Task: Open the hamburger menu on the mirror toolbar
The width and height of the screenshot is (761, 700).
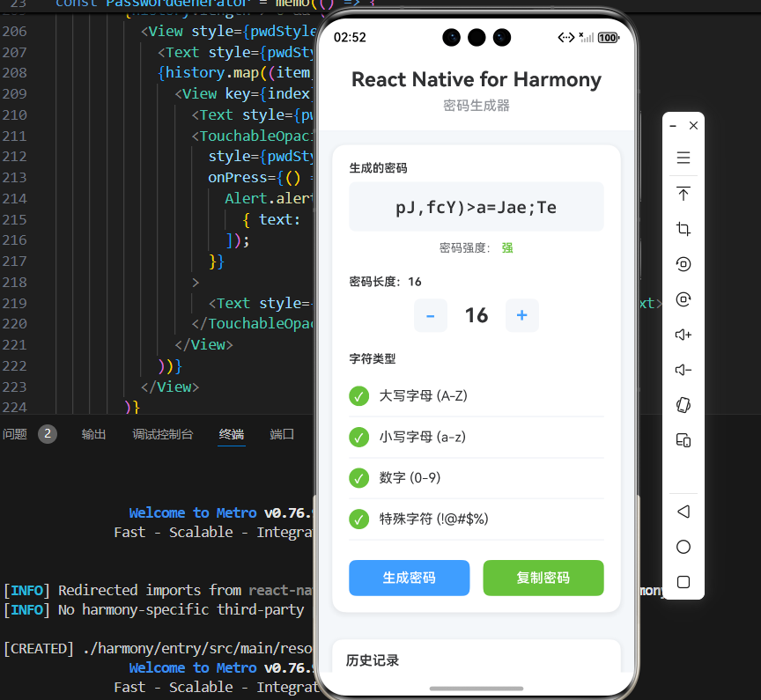Action: [x=683, y=158]
